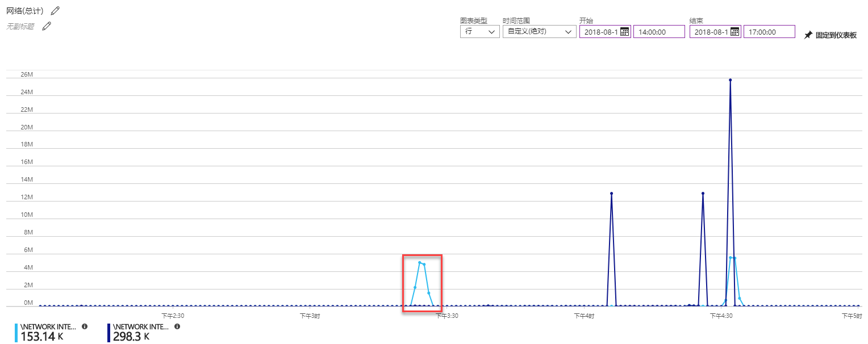
Task: Click the light blue peak inside red box
Action: pyautogui.click(x=420, y=262)
